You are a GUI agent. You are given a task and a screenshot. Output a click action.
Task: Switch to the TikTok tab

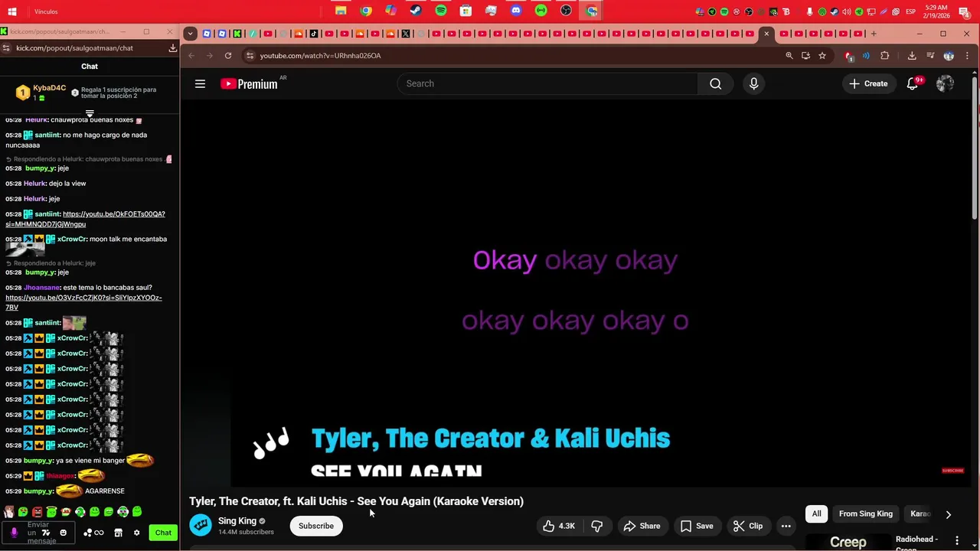[x=314, y=34]
